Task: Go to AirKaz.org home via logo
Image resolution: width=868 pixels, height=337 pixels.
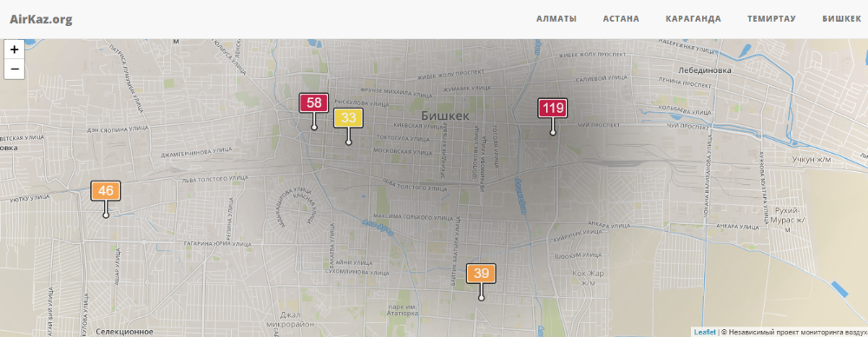Action: click(41, 19)
